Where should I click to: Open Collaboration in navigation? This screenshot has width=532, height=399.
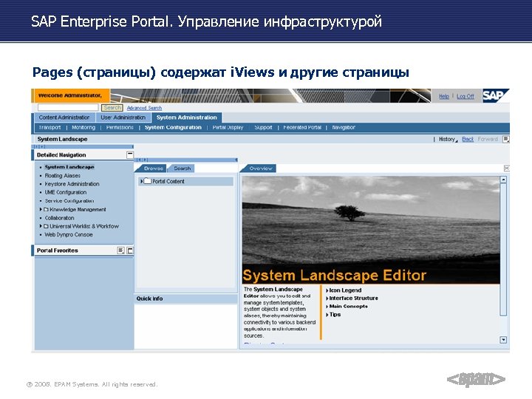[59, 218]
